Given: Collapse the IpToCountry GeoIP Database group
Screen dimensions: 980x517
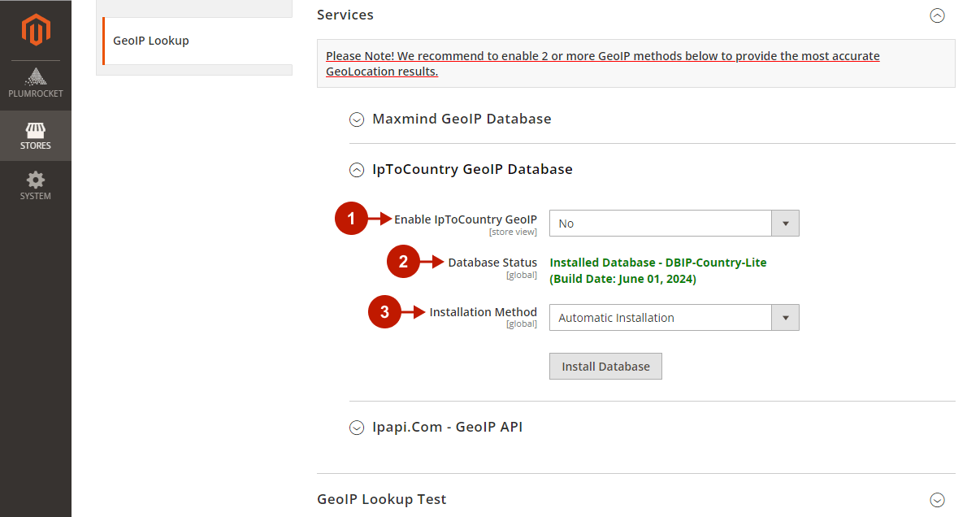Looking at the screenshot, I should 357,170.
